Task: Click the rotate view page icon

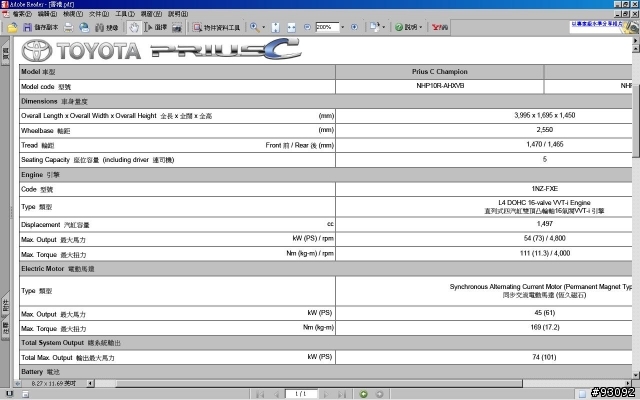Action: pos(374,27)
